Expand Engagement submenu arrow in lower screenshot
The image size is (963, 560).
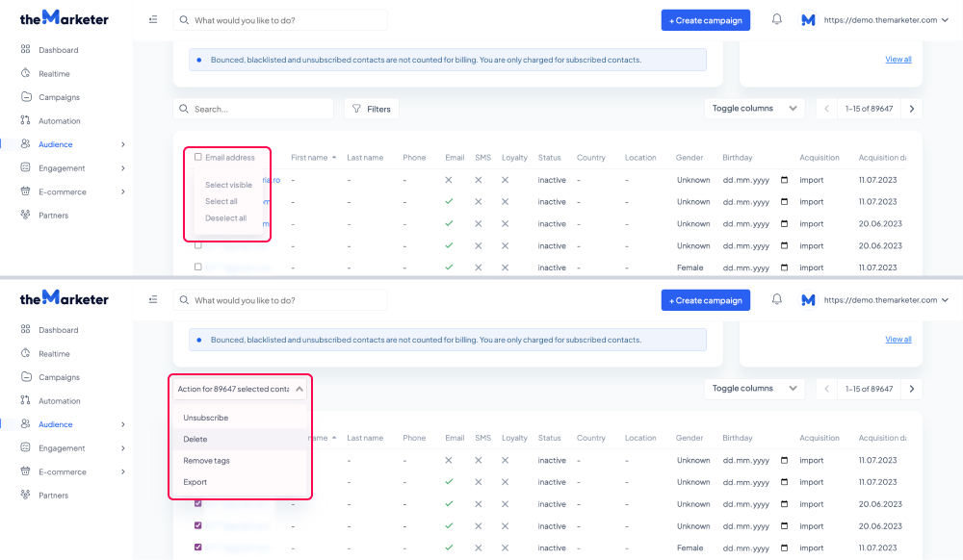[123, 448]
